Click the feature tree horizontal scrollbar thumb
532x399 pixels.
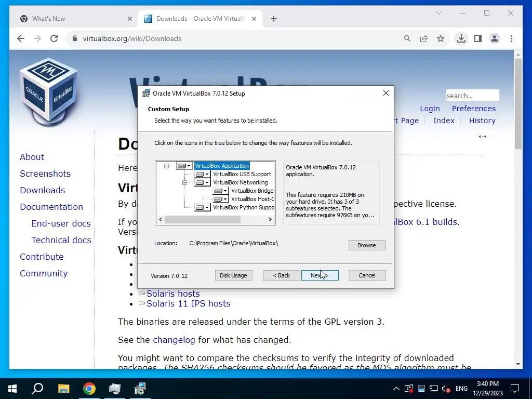(x=203, y=220)
